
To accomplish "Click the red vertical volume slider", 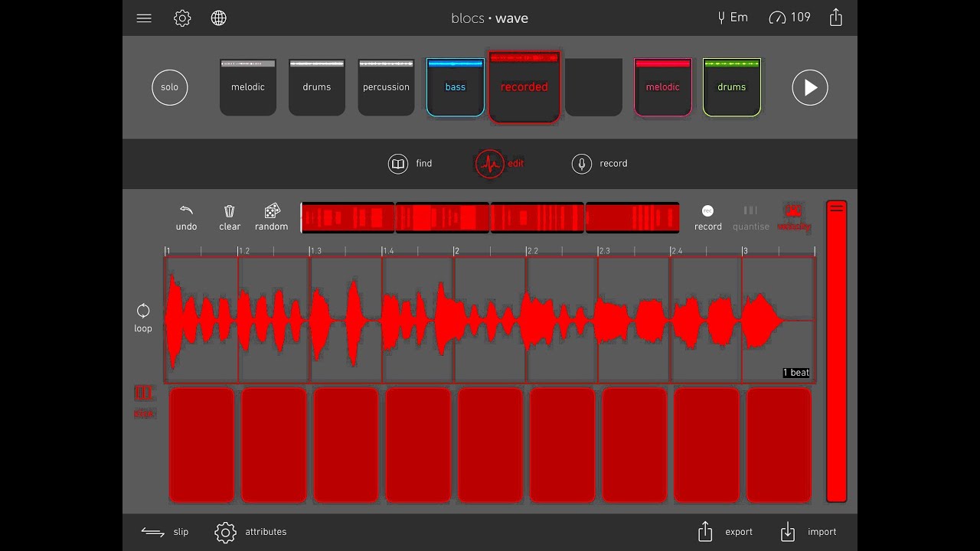I will (x=836, y=351).
